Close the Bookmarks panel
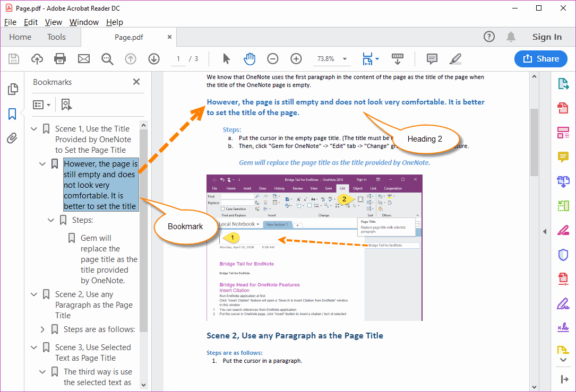576x392 pixels. tap(136, 82)
